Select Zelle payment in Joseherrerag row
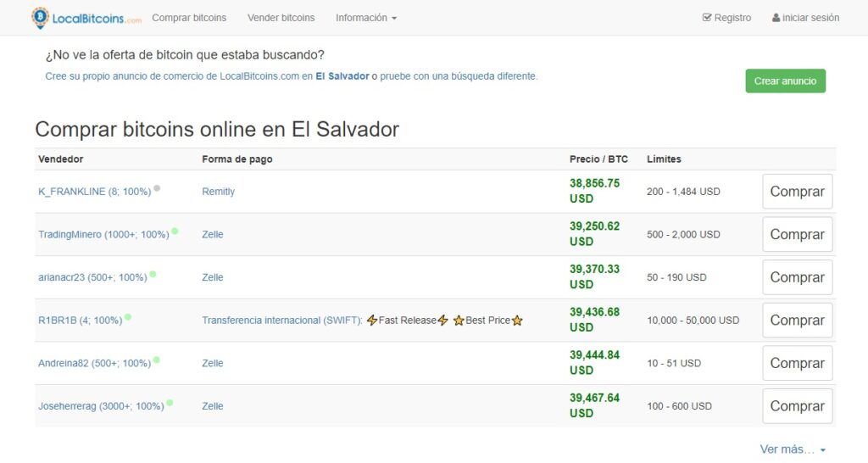This screenshot has width=868, height=463. (213, 406)
